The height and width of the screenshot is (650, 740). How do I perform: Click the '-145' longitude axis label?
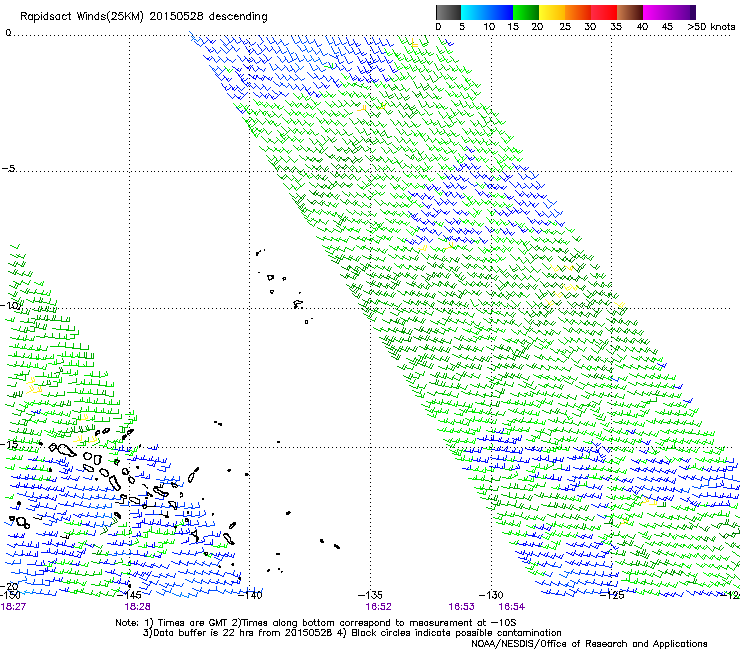(x=129, y=595)
